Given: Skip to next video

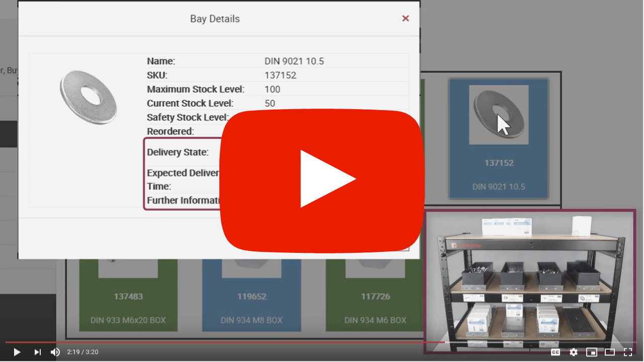Looking at the screenshot, I should pos(37,352).
